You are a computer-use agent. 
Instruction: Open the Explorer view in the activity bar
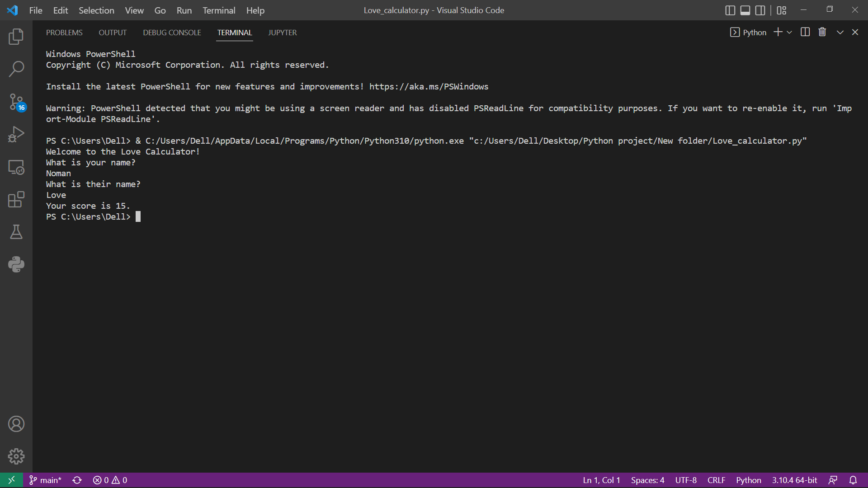pos(16,37)
